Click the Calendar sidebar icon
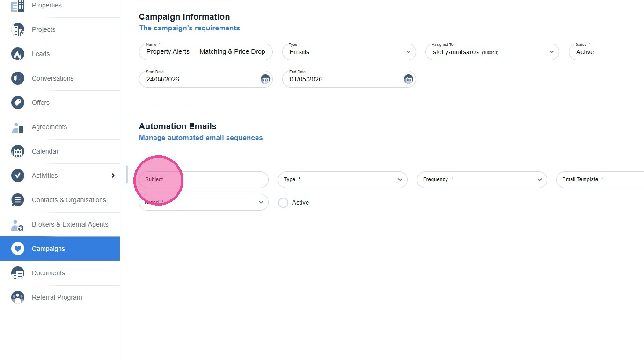The width and height of the screenshot is (644, 360). click(18, 151)
